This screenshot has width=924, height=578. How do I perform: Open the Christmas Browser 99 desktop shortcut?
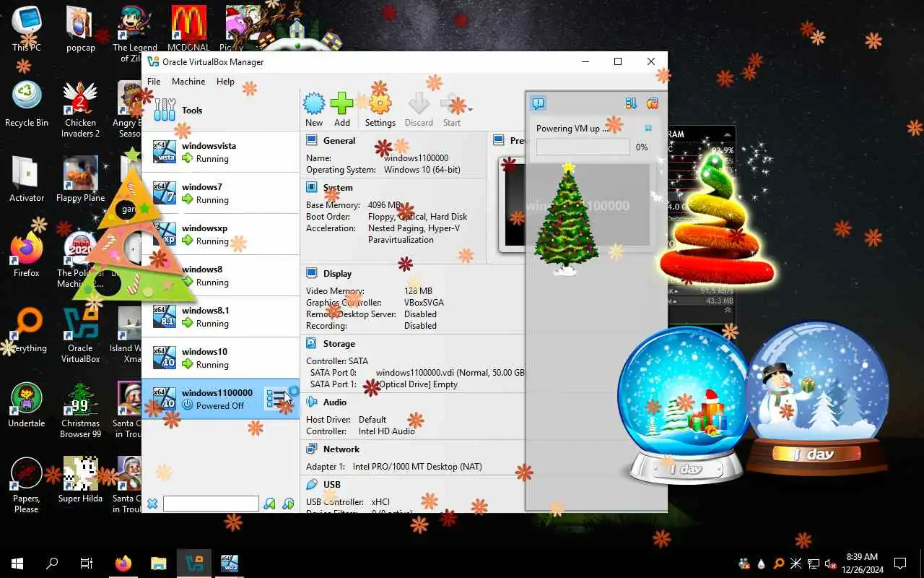(81, 409)
